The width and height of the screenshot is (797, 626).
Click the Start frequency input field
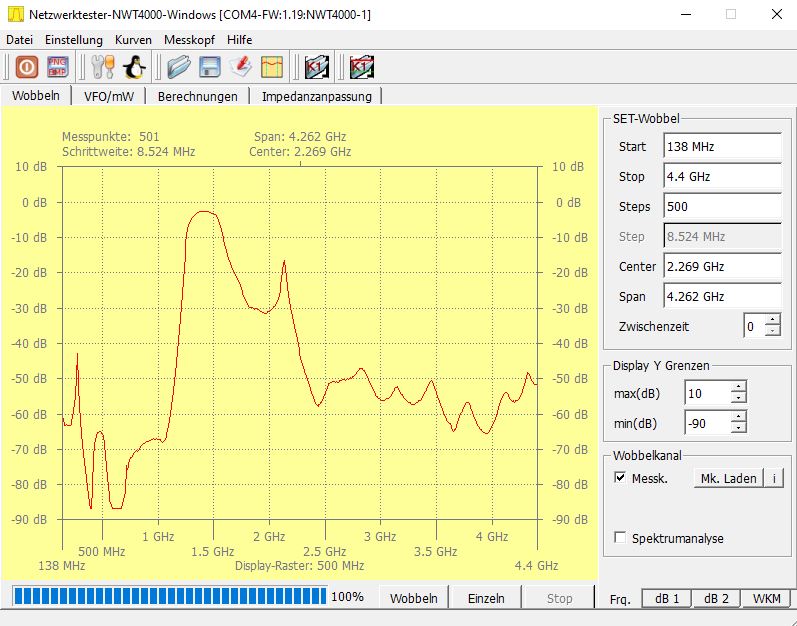pyautogui.click(x=722, y=147)
